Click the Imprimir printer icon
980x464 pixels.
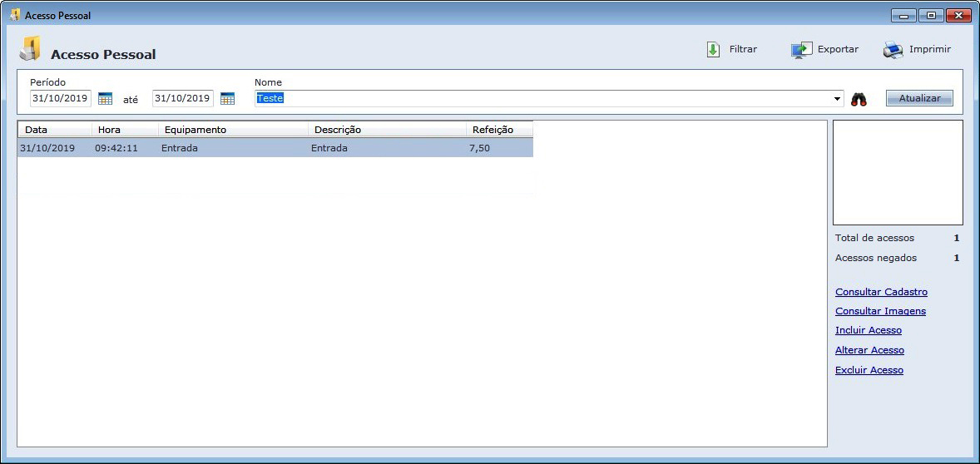coord(893,50)
